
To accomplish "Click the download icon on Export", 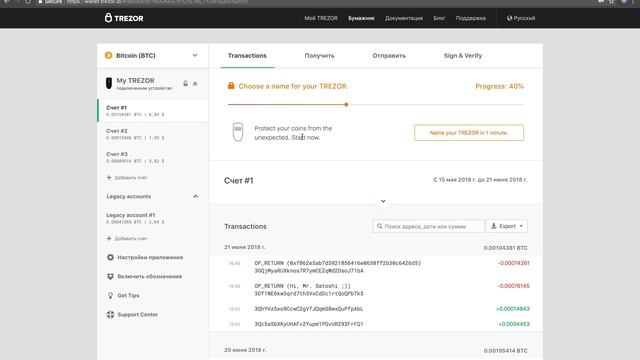I will point(493,226).
